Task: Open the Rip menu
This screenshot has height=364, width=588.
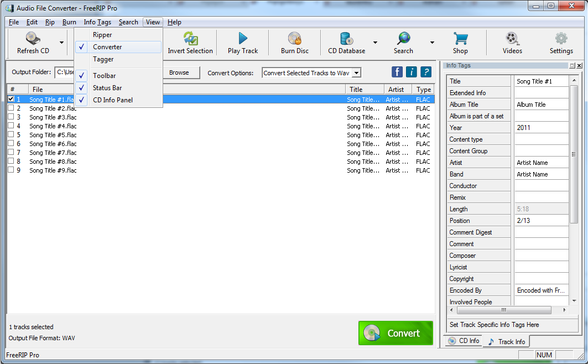Action: tap(50, 22)
